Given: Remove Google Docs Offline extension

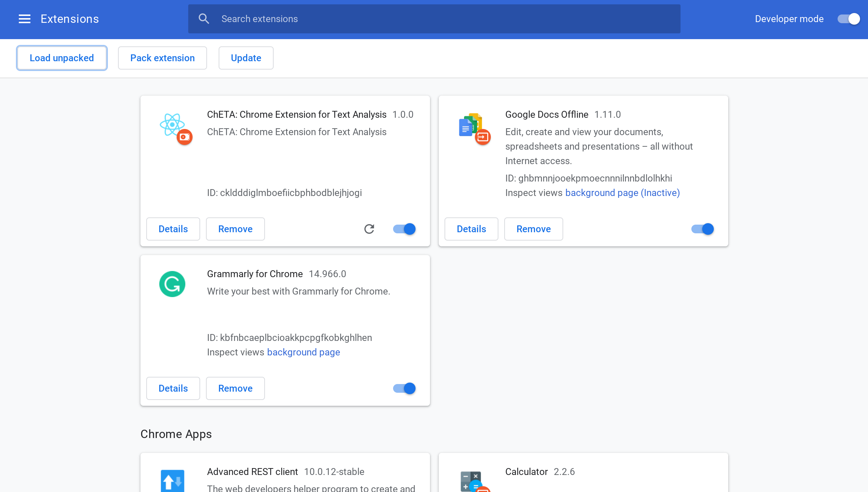Looking at the screenshot, I should click(x=534, y=229).
